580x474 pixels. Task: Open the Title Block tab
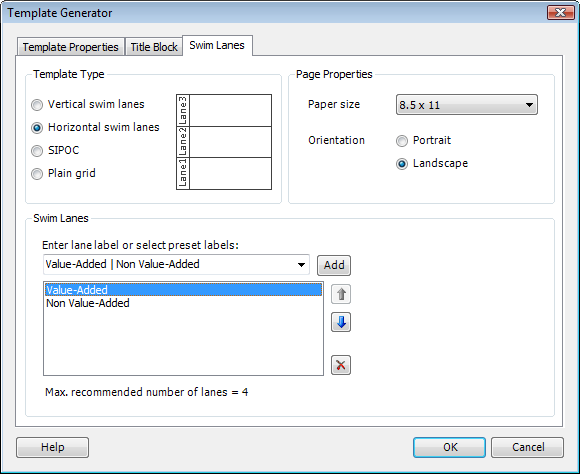point(154,47)
